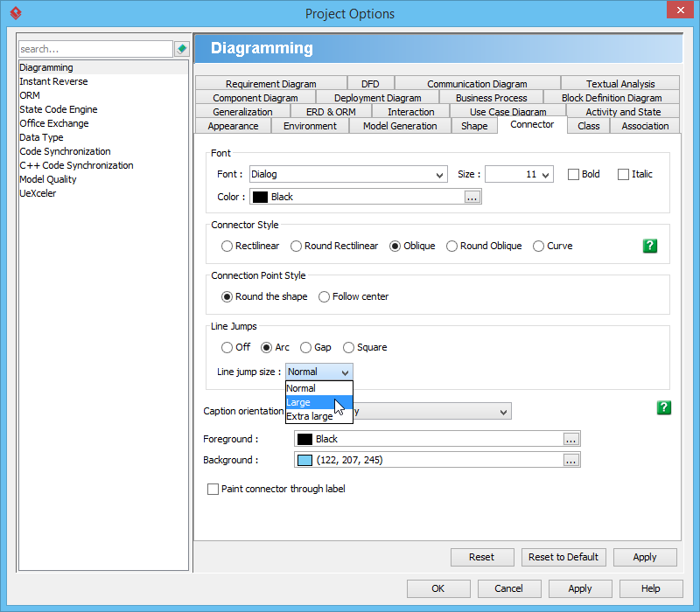Enable Bold font checkbox
Image resolution: width=700 pixels, height=612 pixels.
click(573, 174)
